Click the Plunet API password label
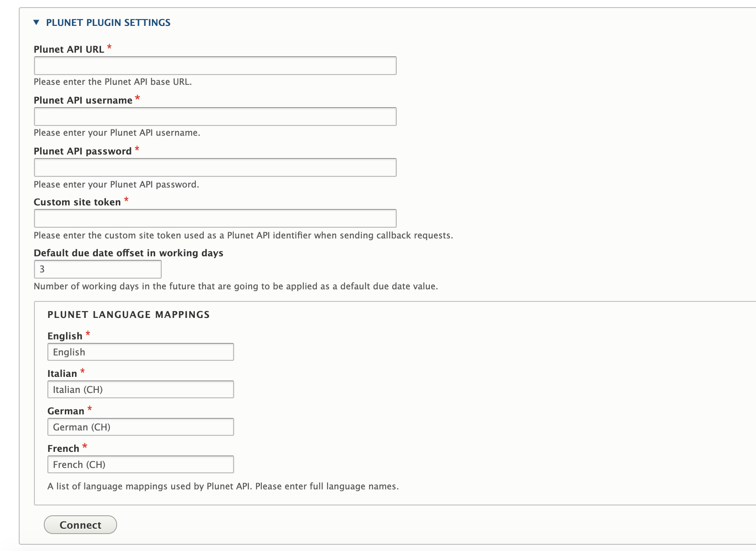 click(x=83, y=151)
